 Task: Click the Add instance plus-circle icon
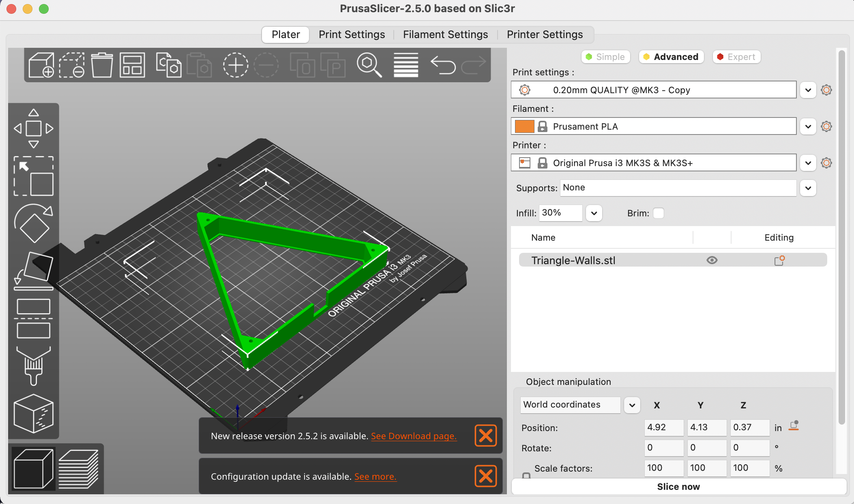[235, 65]
